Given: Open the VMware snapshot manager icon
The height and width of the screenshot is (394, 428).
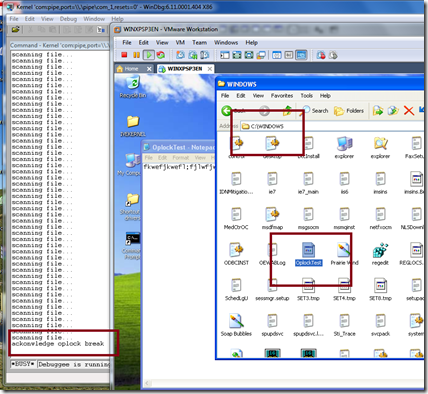Looking at the screenshot, I should (x=205, y=55).
